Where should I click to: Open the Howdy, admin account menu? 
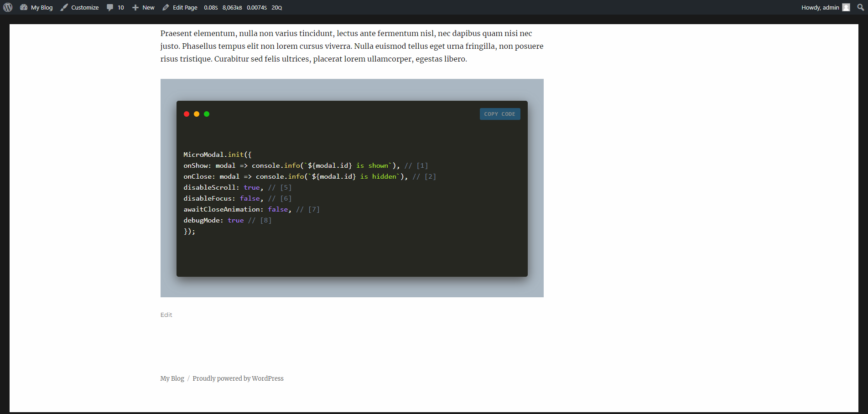[826, 7]
